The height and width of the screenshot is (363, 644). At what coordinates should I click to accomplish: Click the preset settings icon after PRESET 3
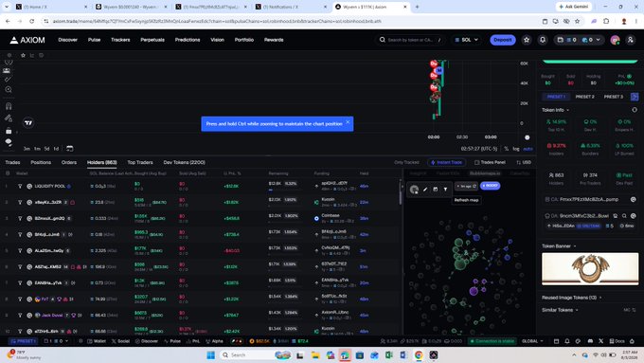(635, 97)
